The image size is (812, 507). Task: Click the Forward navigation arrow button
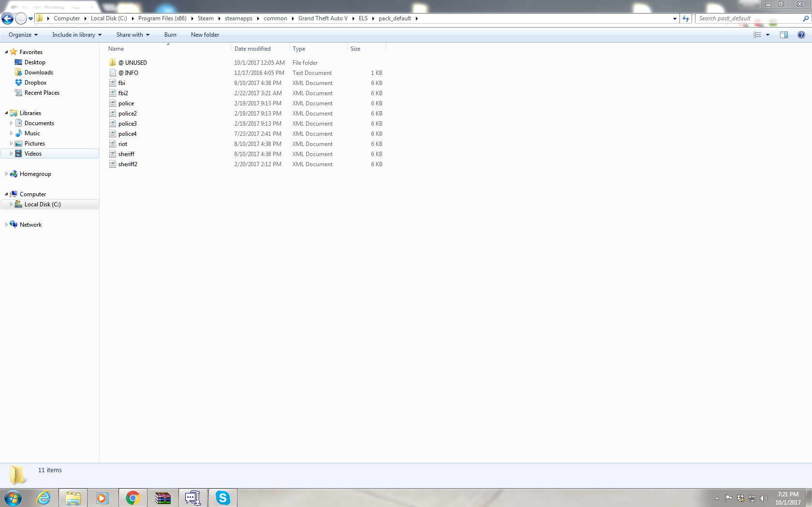pos(21,18)
